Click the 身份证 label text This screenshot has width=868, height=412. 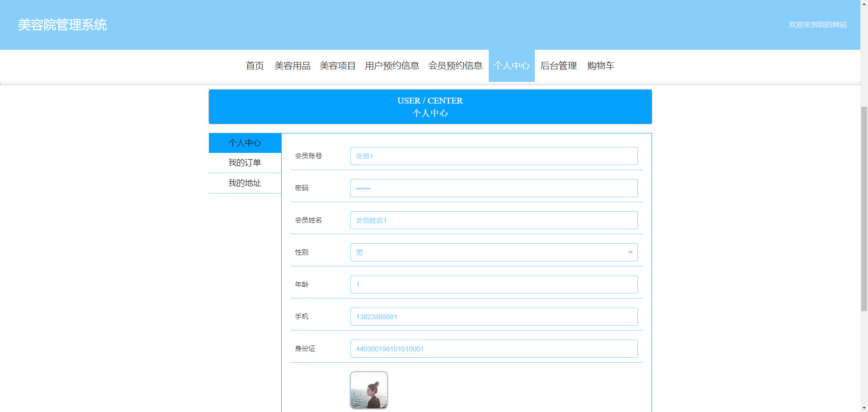click(x=305, y=349)
